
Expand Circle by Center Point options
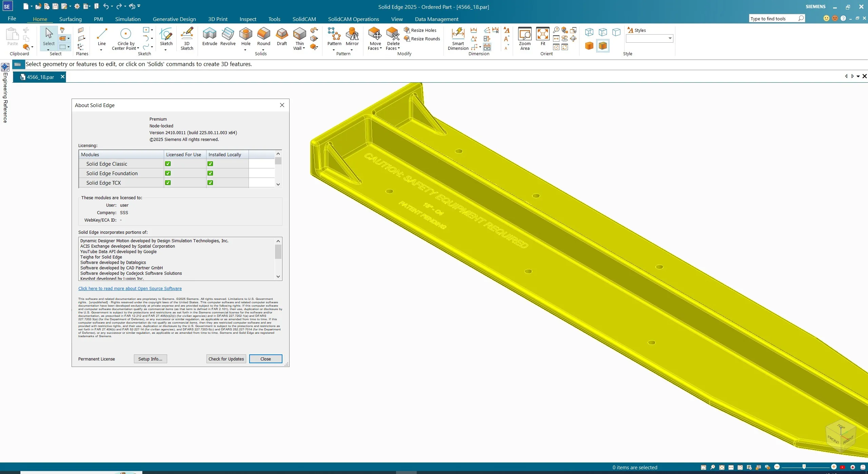[x=138, y=48]
